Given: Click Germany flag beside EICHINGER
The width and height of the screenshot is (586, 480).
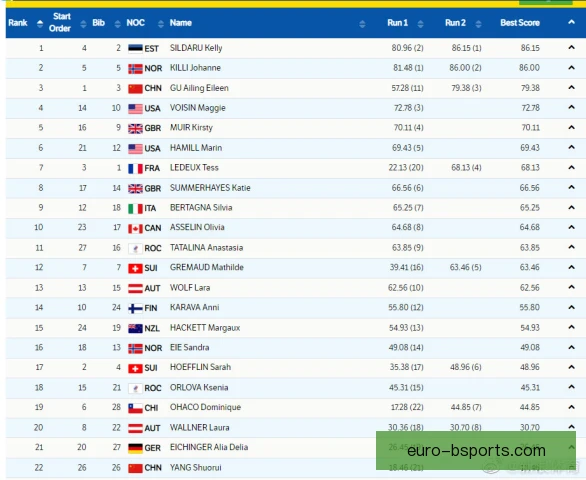Looking at the screenshot, I should pos(135,448).
